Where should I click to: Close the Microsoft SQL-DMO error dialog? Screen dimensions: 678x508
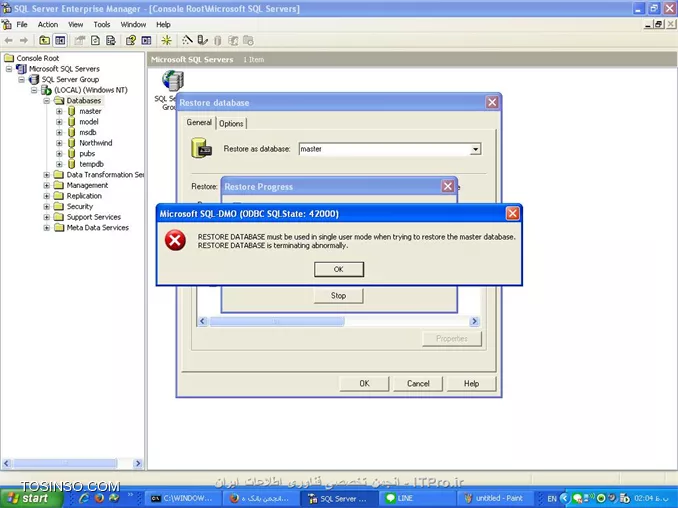pos(512,214)
